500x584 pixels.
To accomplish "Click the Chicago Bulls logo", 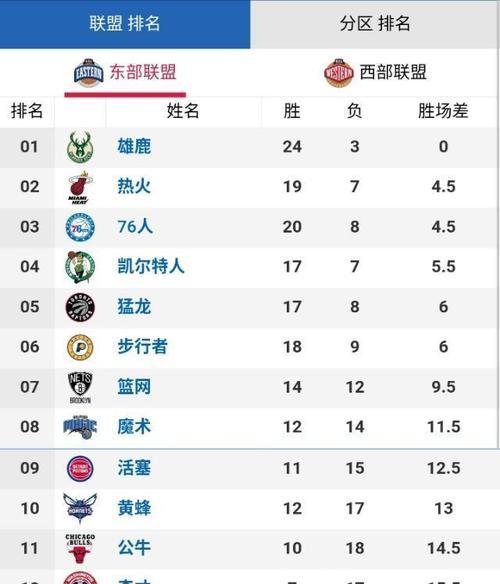I will point(80,548).
